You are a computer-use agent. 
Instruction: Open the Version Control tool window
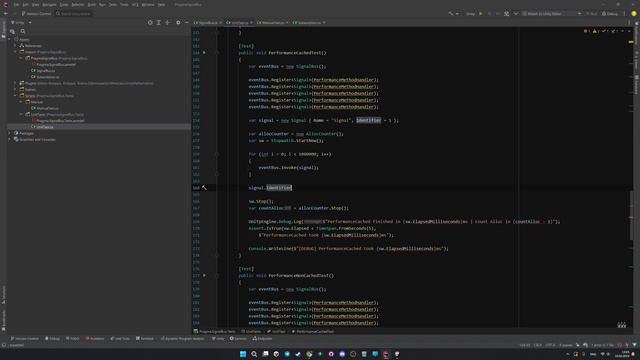[x=24, y=339]
